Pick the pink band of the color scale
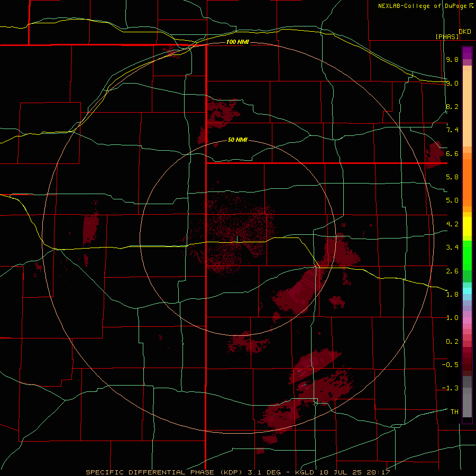The image size is (476, 476). coord(467,321)
